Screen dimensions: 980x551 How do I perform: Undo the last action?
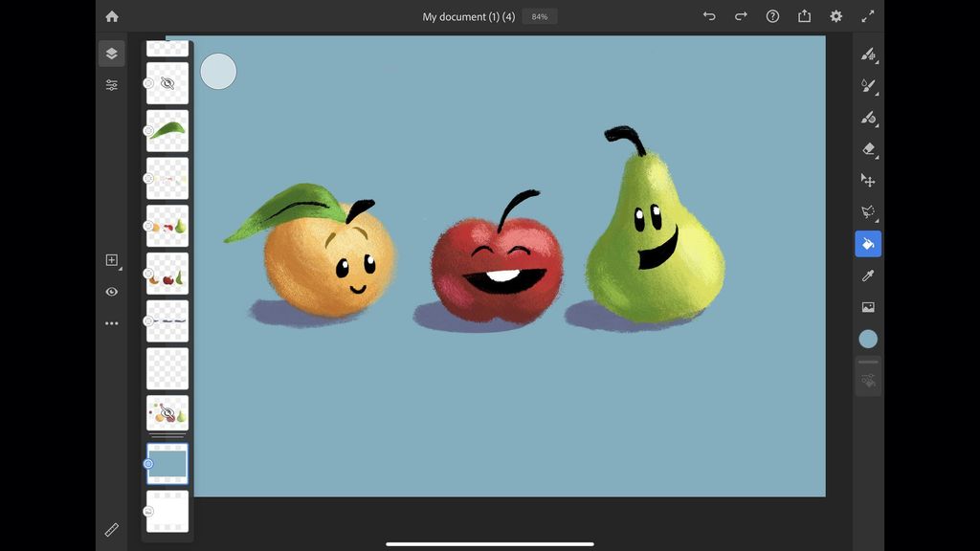(x=709, y=15)
